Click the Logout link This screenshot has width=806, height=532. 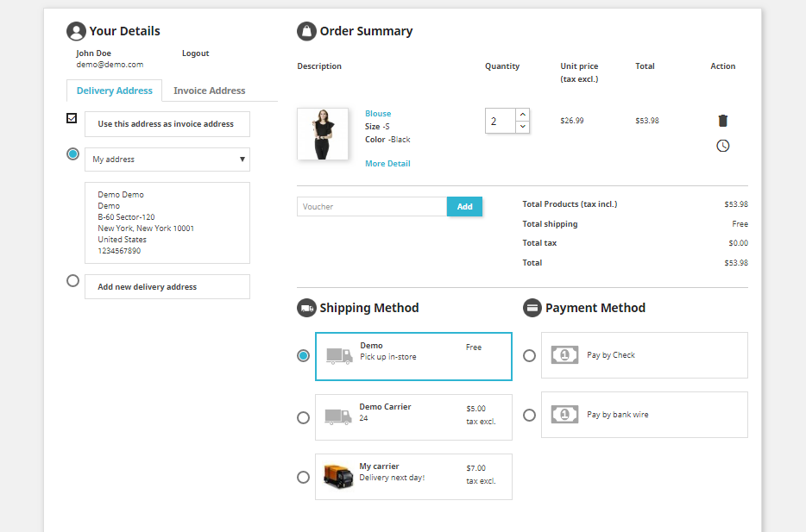pyautogui.click(x=195, y=53)
